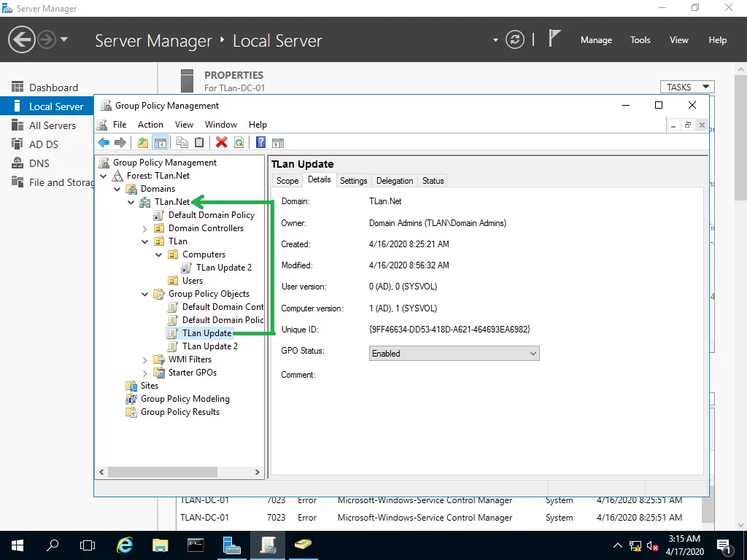
Task: Click the taskbar search magnifier
Action: pyautogui.click(x=53, y=545)
